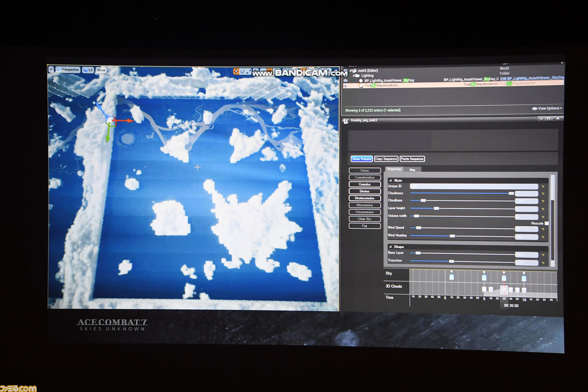
Task: Switch to the Properties tab
Action: tap(394, 170)
